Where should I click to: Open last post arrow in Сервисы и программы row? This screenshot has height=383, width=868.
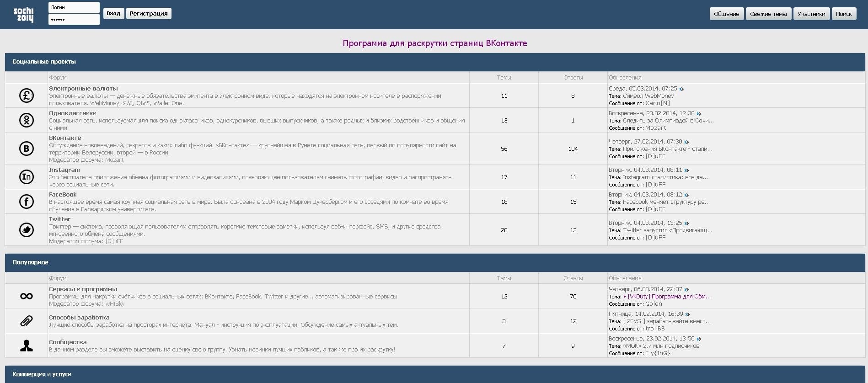686,290
